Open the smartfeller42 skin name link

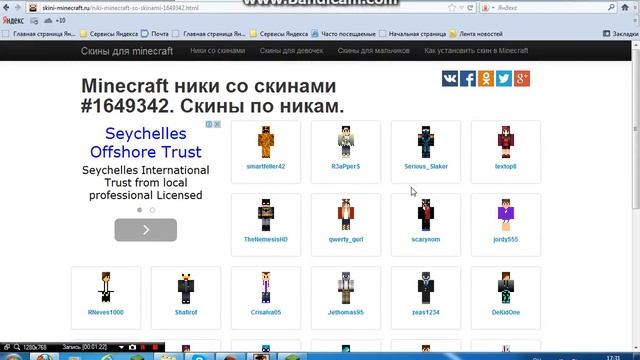[266, 166]
